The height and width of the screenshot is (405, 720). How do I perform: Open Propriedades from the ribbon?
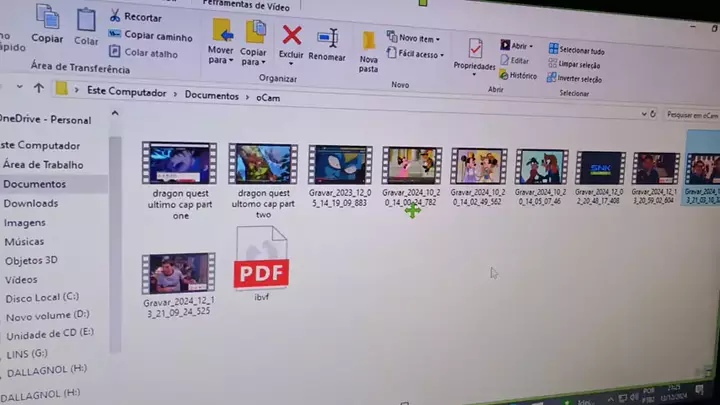click(x=475, y=50)
